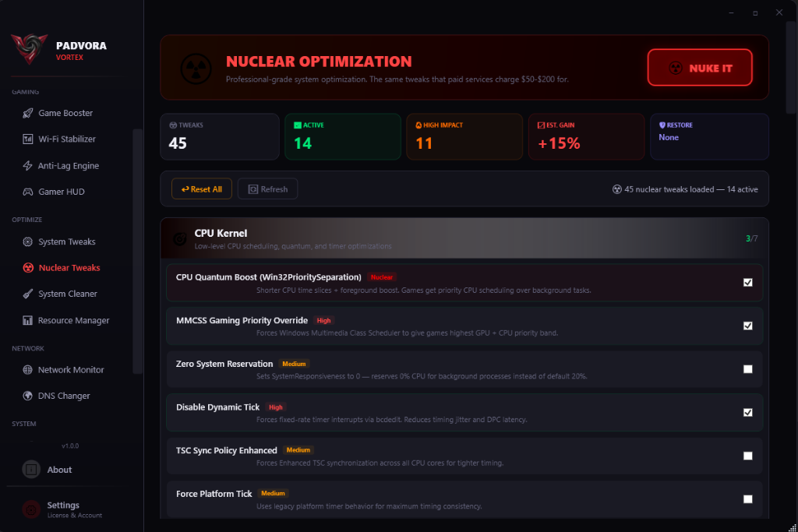Click Reset All button
This screenshot has width=798, height=532.
pyautogui.click(x=202, y=189)
